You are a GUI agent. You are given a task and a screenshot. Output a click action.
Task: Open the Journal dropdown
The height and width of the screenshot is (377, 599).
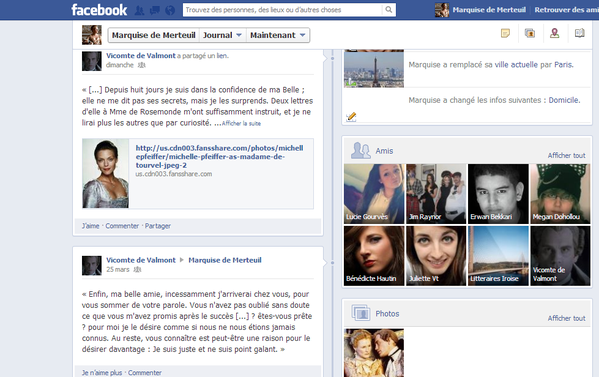[222, 35]
